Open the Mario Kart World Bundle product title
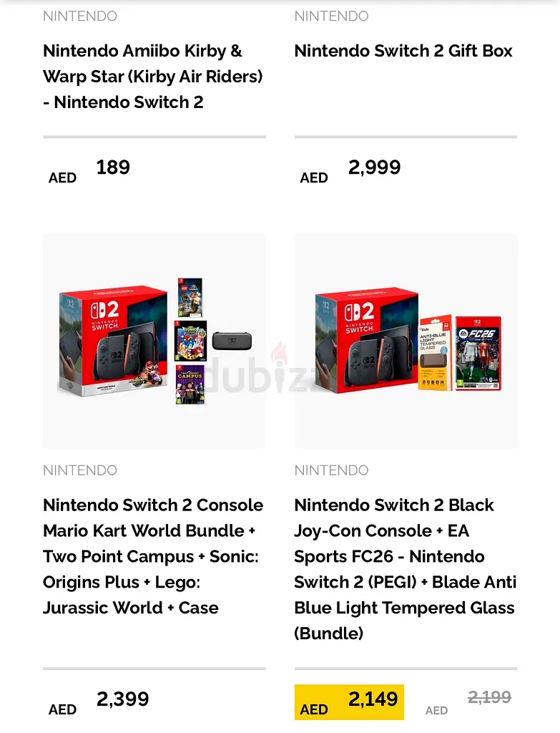The height and width of the screenshot is (733, 560). 152,556
